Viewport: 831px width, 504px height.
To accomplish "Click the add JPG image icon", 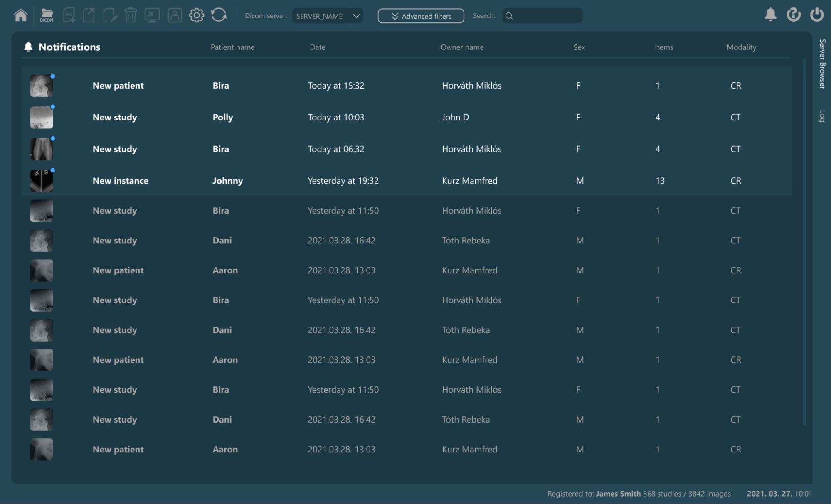I will [x=69, y=15].
